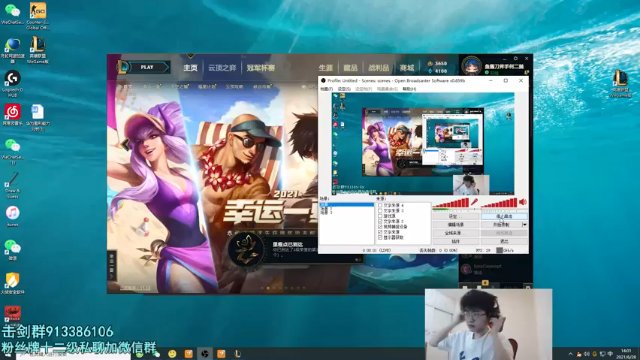Click the start recording button in OBS
Viewport: 640px width, 360px height.
pyautogui.click(x=501, y=224)
